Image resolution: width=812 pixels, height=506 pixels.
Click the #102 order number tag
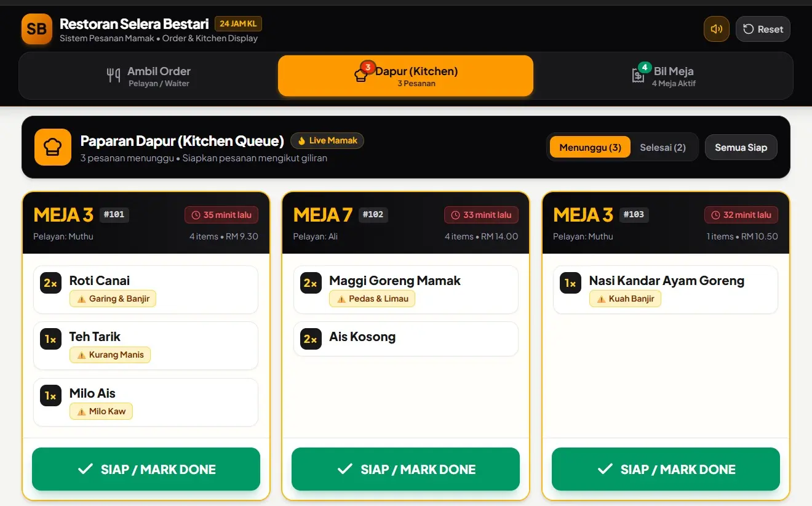click(373, 215)
